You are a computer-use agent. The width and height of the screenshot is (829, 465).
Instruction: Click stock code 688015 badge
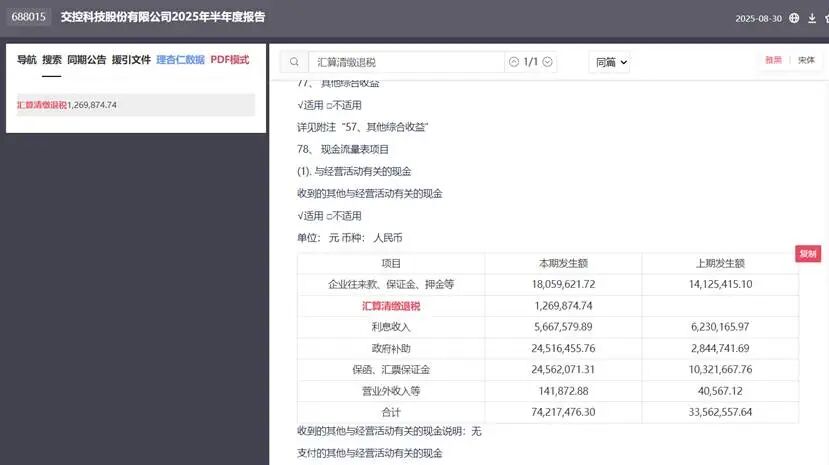(29, 16)
